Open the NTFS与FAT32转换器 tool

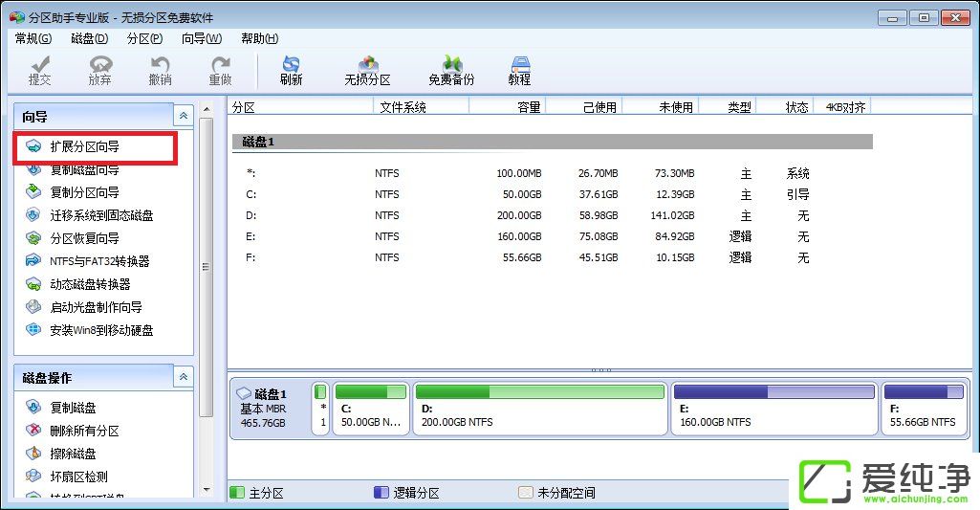coord(88,261)
